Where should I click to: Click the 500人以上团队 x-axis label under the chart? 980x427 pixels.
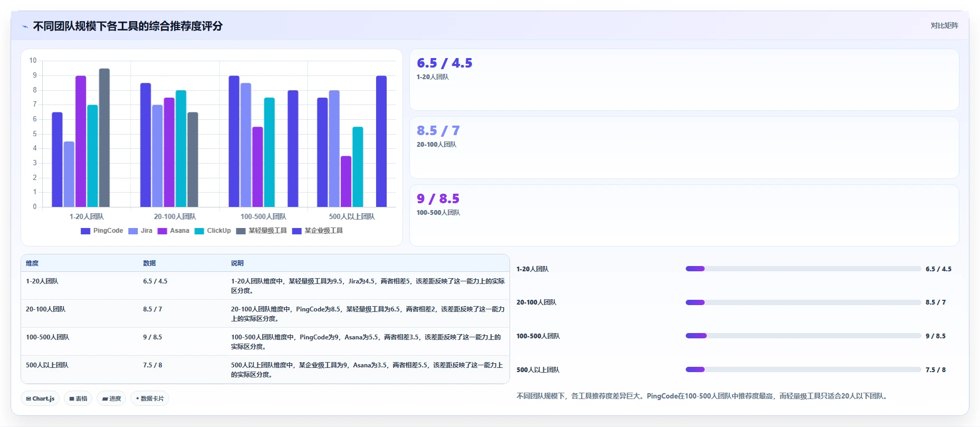[352, 216]
